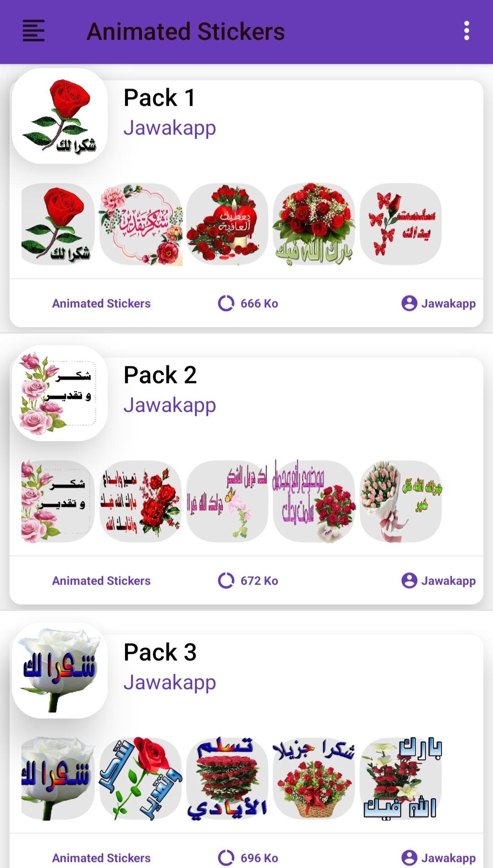Open the hamburger menu icon
Image resolution: width=493 pixels, height=868 pixels.
pos(34,31)
